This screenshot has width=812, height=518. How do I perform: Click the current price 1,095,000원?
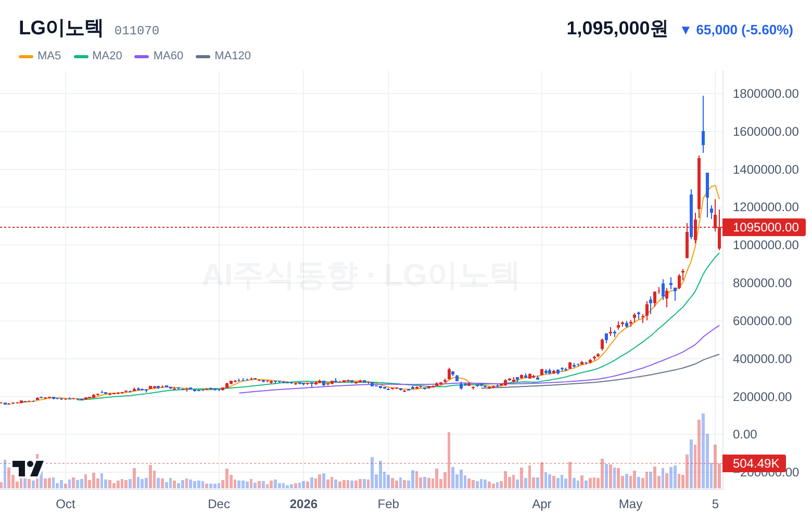pos(617,29)
